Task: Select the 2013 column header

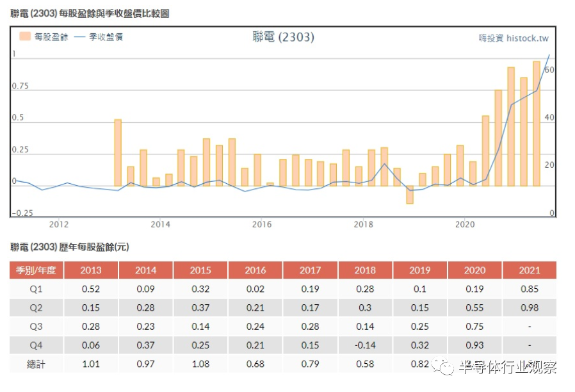Action: tap(91, 270)
